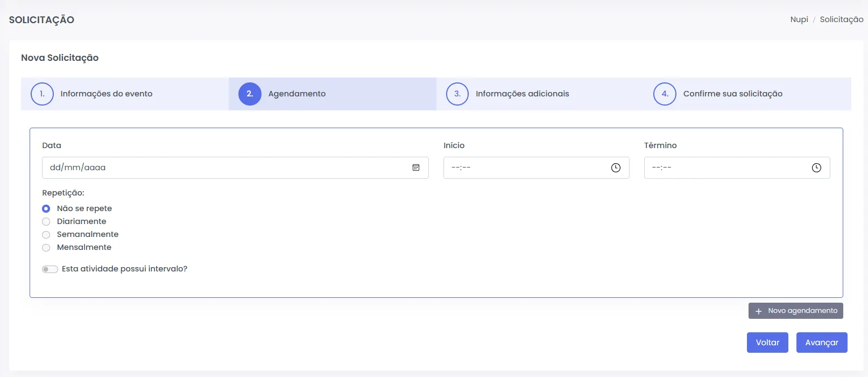Select the 'Não se repete' radio option
Screen dimensions: 868x377
tap(46, 208)
